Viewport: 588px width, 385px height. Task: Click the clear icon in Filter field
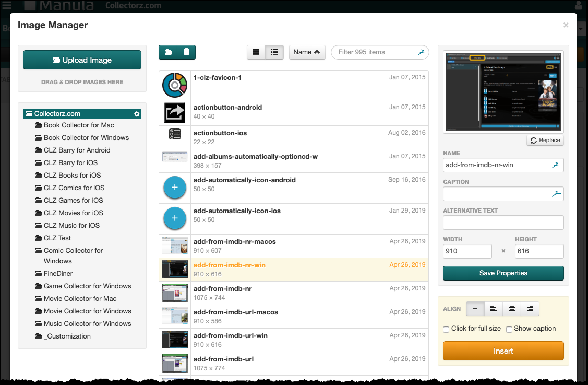click(422, 52)
